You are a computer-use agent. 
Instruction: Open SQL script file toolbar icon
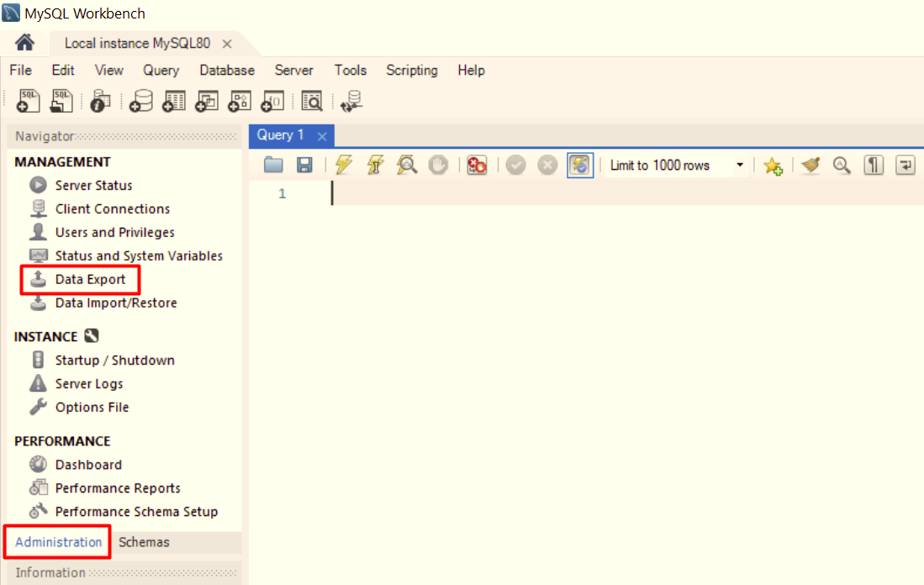tap(61, 101)
